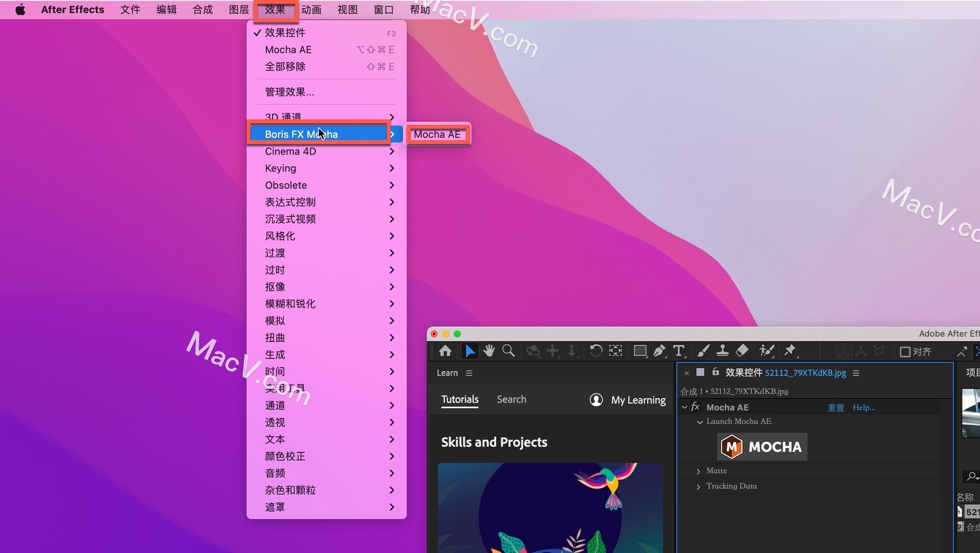Choose 全部移除 from the effects menu
The height and width of the screenshot is (553, 980).
point(326,66)
